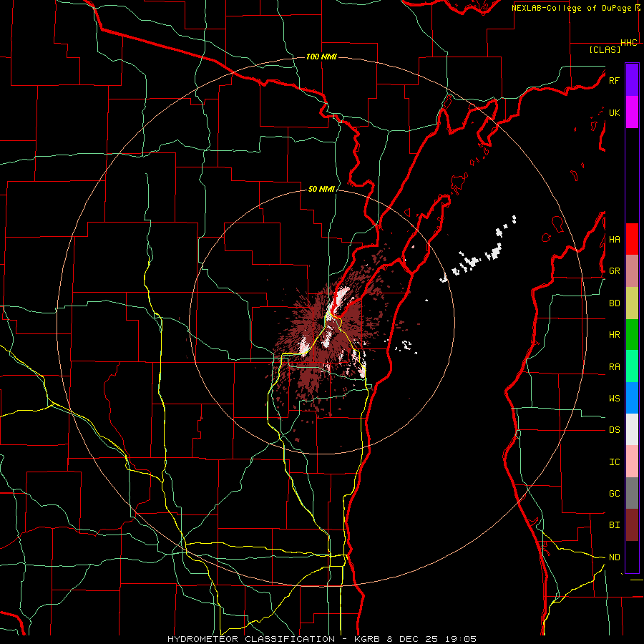Image resolution: width=644 pixels, height=644 pixels.
Task: Click the UK legend label
Action: tap(614, 112)
